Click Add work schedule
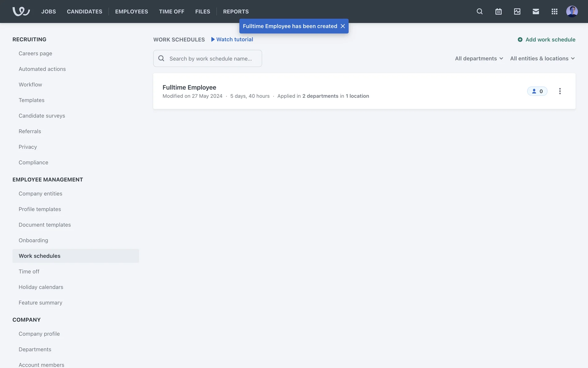588x368 pixels. click(x=547, y=40)
